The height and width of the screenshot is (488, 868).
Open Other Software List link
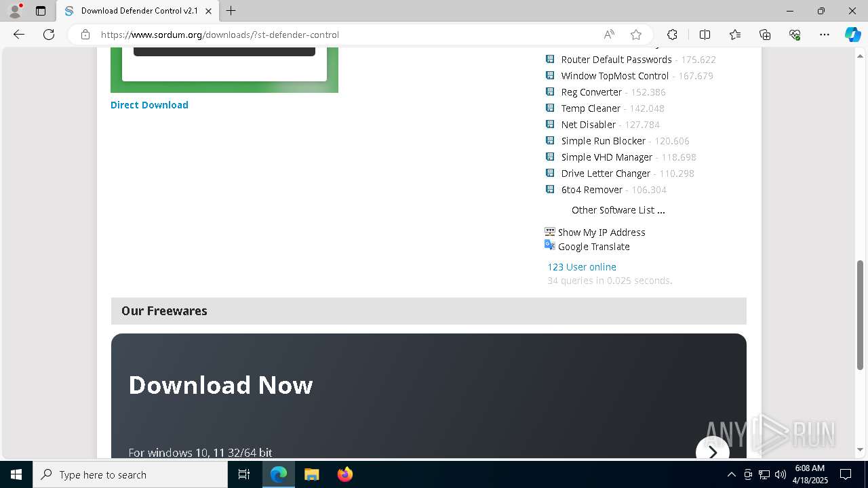click(618, 210)
